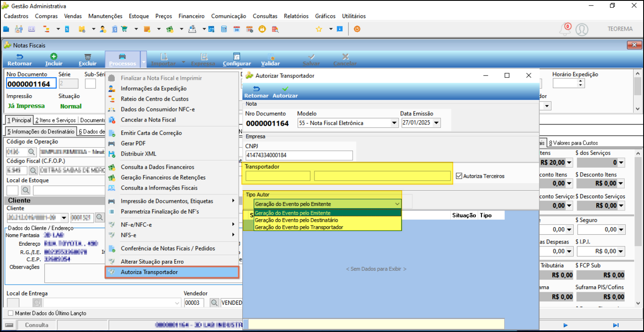Click Autorizar in the Autorizar Transportador window
The image size is (644, 332).
coord(285,92)
